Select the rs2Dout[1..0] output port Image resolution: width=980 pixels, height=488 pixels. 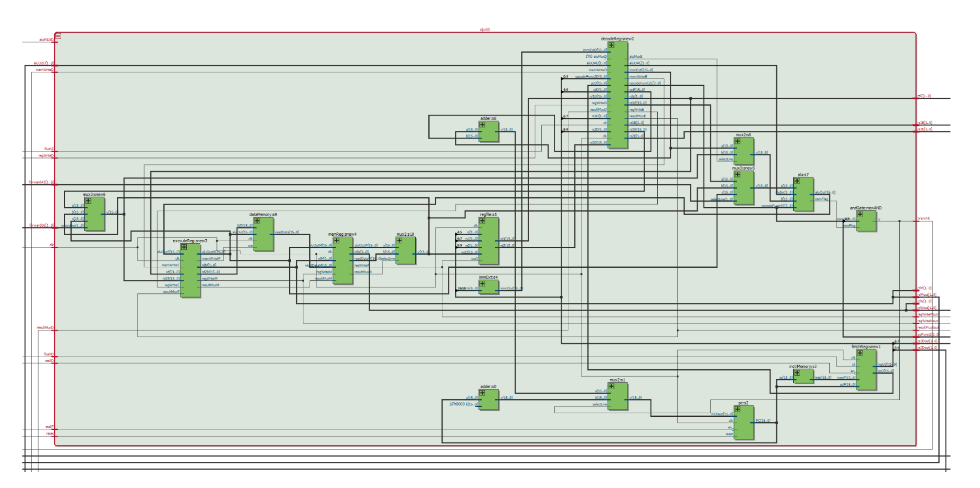pos(927,348)
